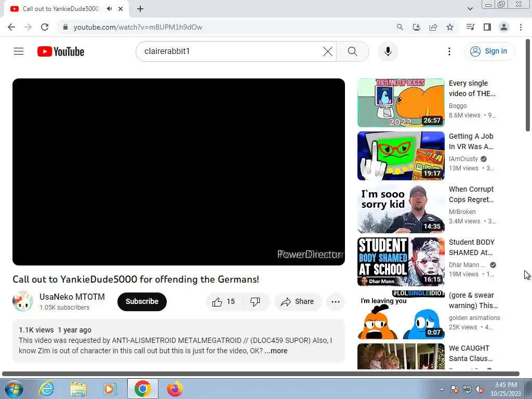Open File Explorer from taskbar
The image size is (532, 399).
click(78, 389)
